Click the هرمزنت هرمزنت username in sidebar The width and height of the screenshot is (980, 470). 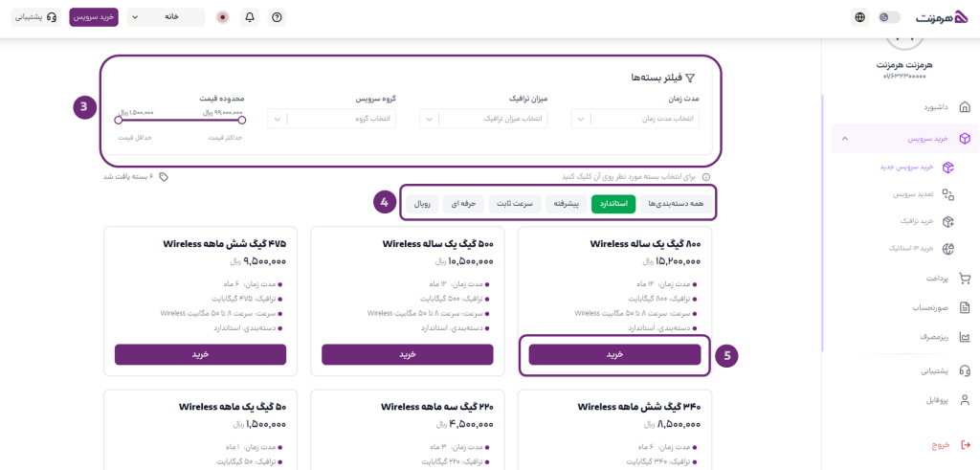pos(904,65)
